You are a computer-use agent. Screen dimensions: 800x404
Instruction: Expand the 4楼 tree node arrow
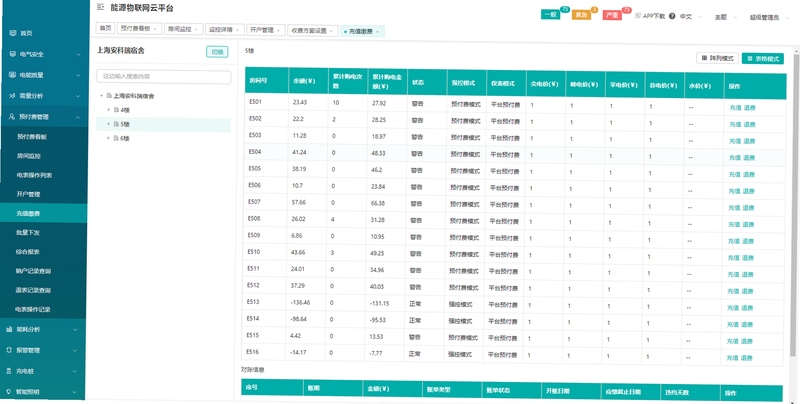coord(109,110)
